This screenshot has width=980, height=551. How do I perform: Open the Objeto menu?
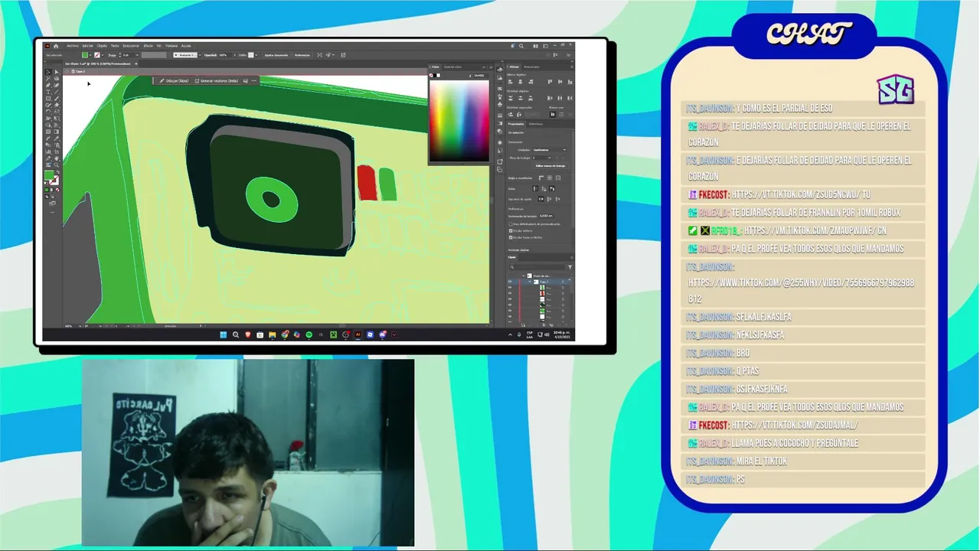pyautogui.click(x=102, y=46)
